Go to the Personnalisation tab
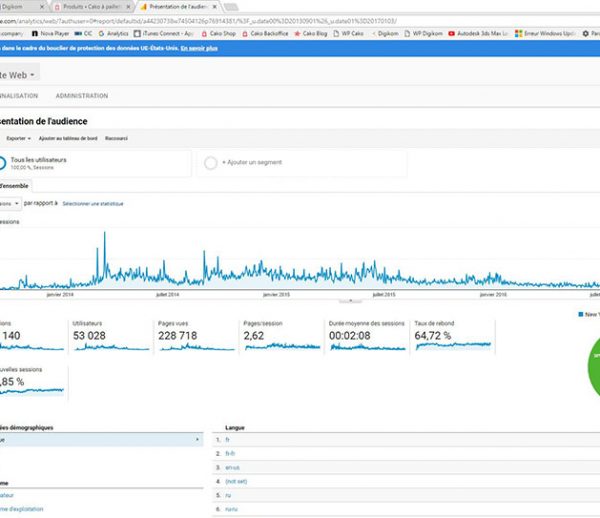Viewport: 600px width, 518px height. [x=19, y=96]
